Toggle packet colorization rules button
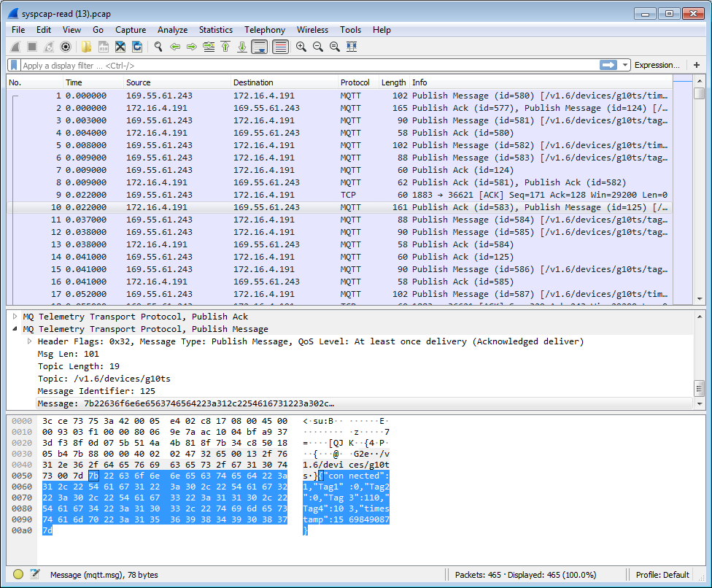712x588 pixels. 281,47
